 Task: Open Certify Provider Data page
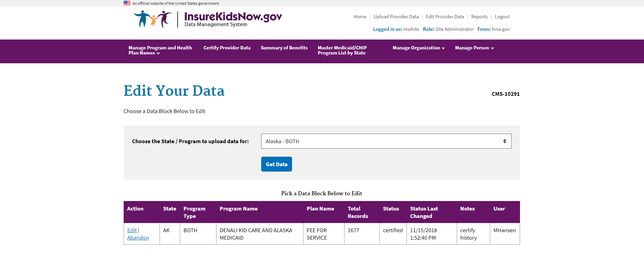227,48
